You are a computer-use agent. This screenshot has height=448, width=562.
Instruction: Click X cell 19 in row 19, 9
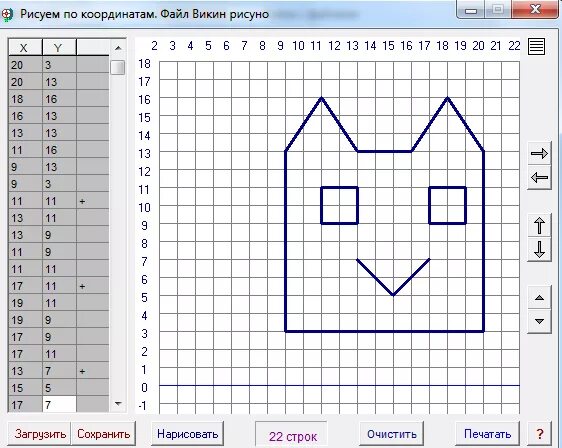[x=25, y=320]
